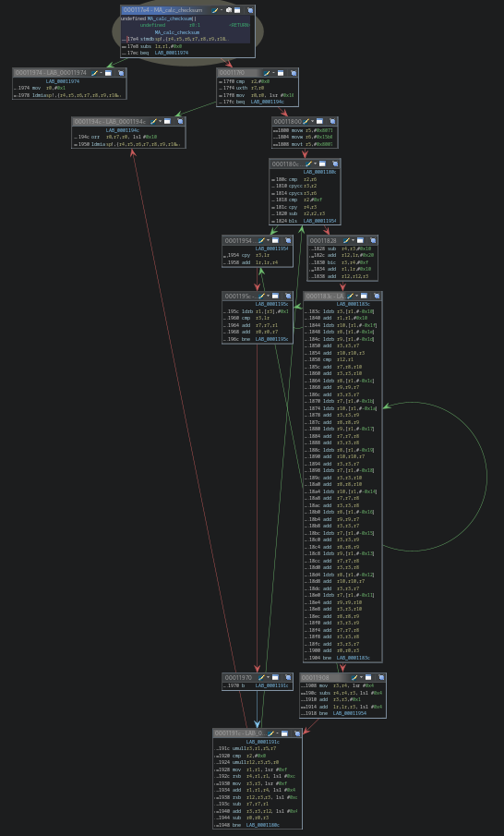504x836 pixels.
Task: Click pencil color icon on node 000117f0
Action: pos(267,73)
